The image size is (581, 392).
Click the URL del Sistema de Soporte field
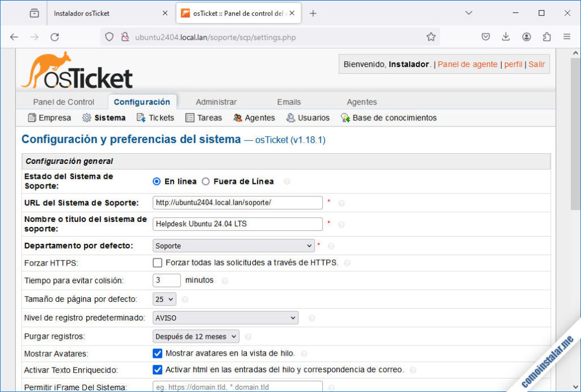point(237,203)
